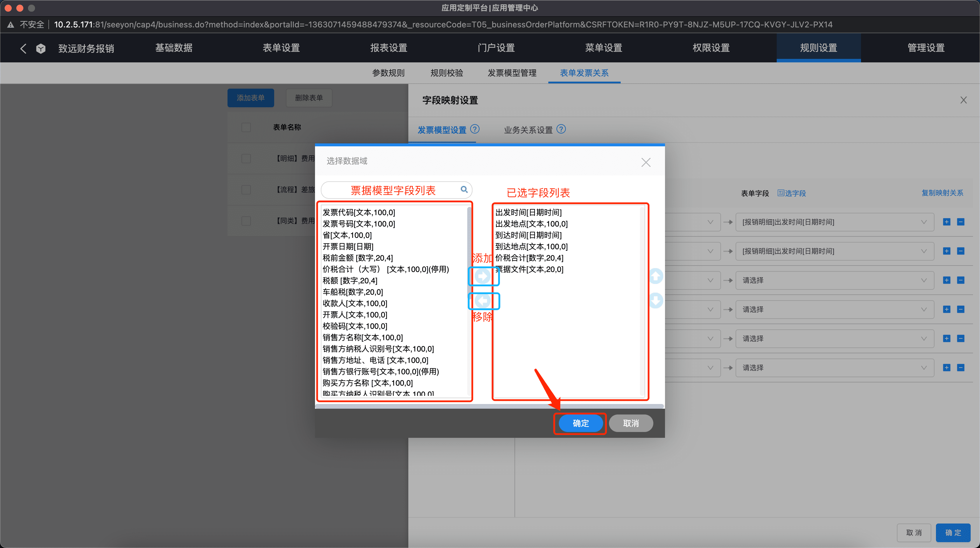
Task: Click minus icon on first 请选择 row
Action: [x=960, y=280]
